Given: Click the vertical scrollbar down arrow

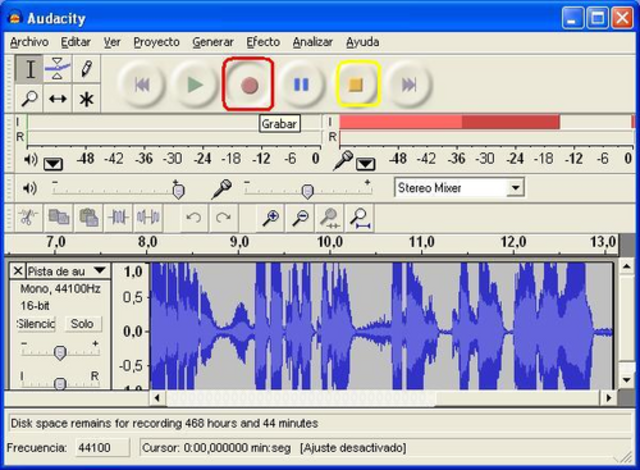Looking at the screenshot, I should 627,379.
